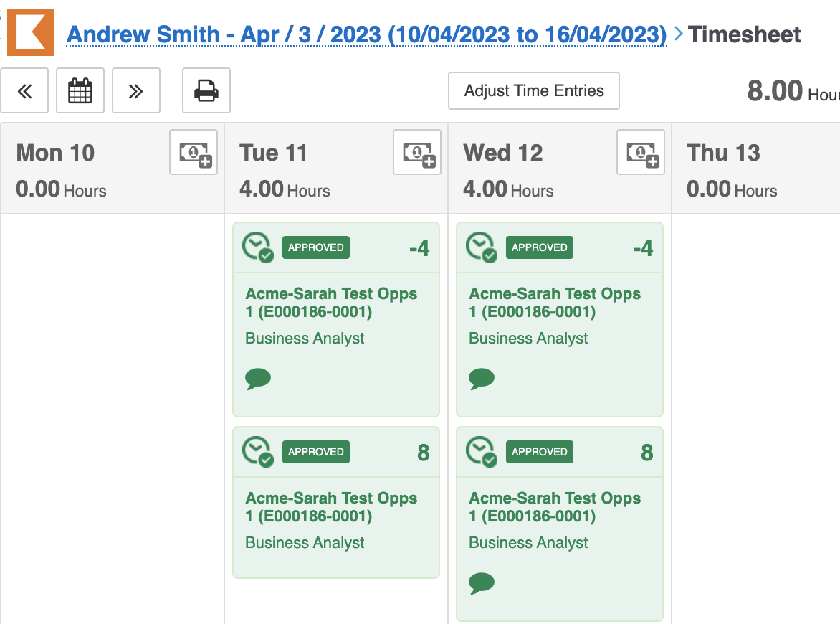Open the comment bubble on Wednesday's -4 entry

point(481,379)
